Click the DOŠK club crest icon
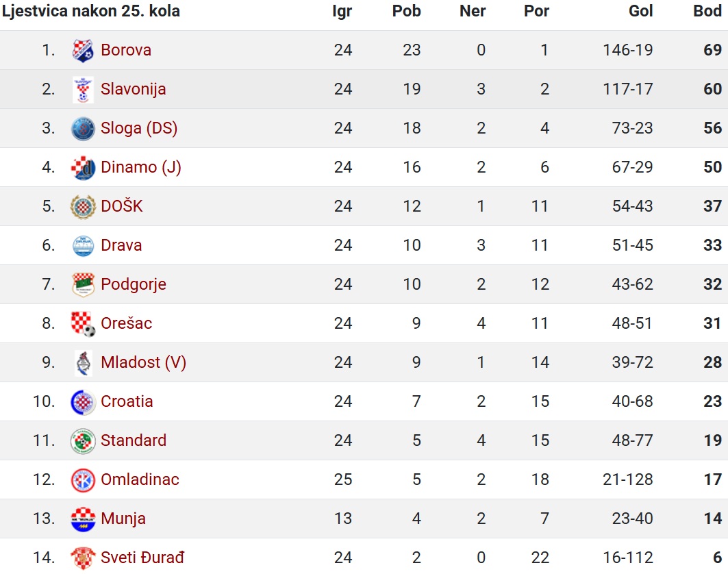Viewport: 728px width, 574px height. click(x=83, y=207)
